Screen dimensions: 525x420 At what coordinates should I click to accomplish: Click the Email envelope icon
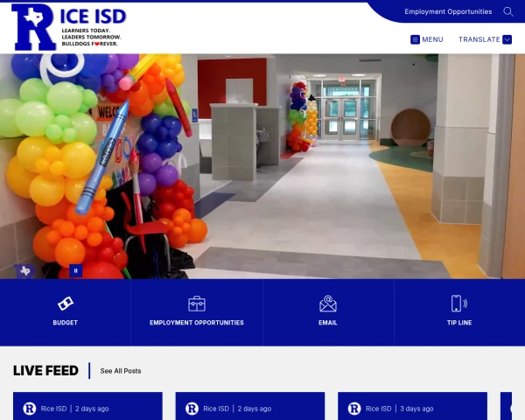click(328, 304)
